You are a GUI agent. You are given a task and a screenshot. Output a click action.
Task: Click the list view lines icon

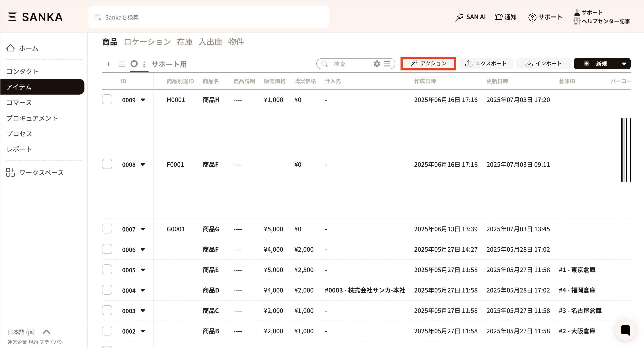[122, 64]
